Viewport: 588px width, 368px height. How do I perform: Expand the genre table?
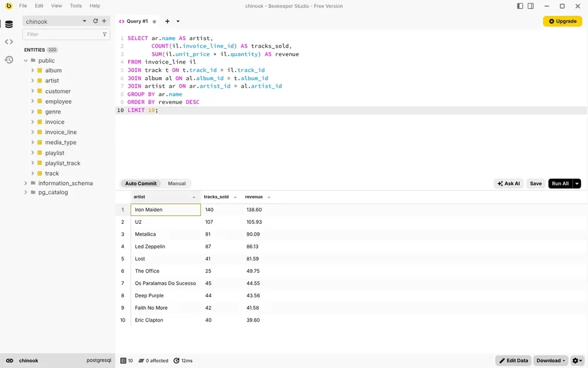point(32,111)
